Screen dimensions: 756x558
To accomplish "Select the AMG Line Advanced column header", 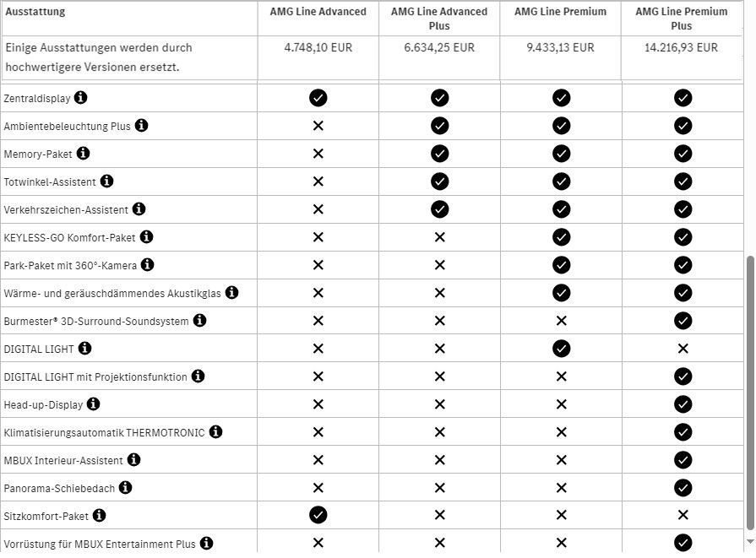I will tap(318, 12).
